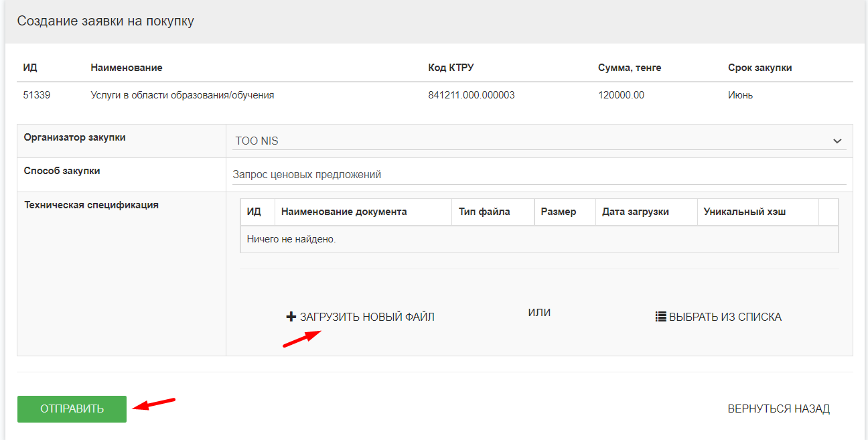The height and width of the screenshot is (440, 868).
Task: Click Услуги в области образования/обучения entry
Action: click(182, 95)
